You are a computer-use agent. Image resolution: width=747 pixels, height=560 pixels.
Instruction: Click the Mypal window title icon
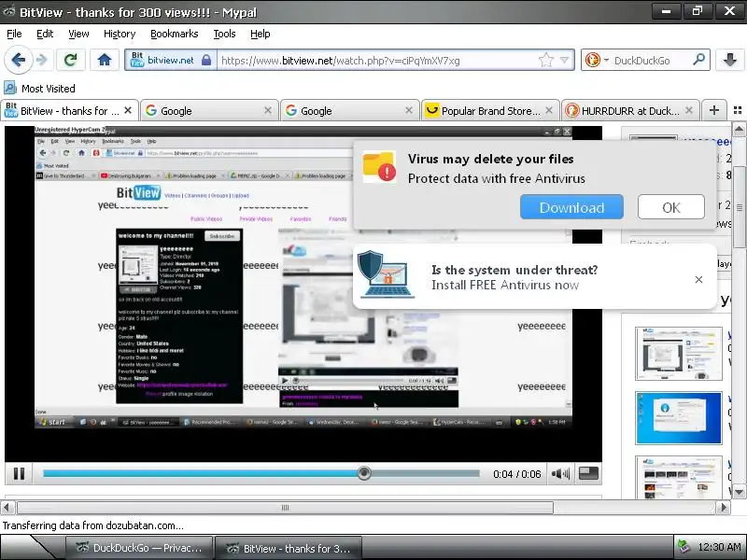8,11
